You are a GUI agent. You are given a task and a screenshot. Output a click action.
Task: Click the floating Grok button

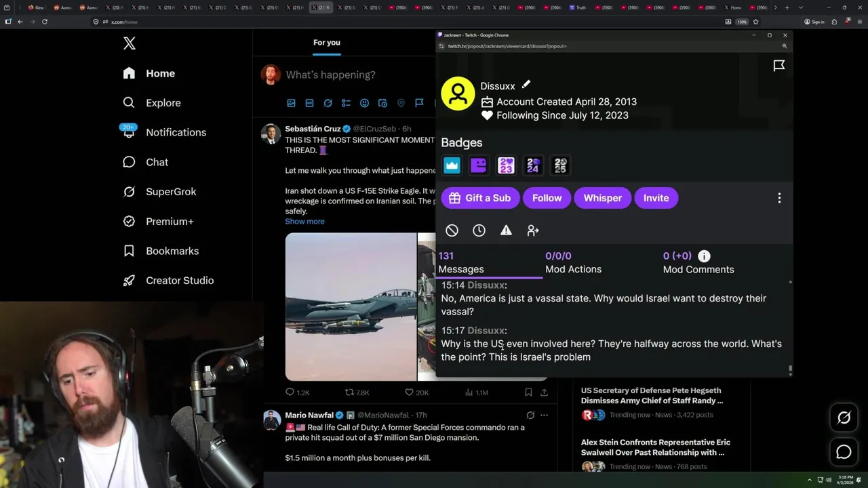(x=844, y=418)
